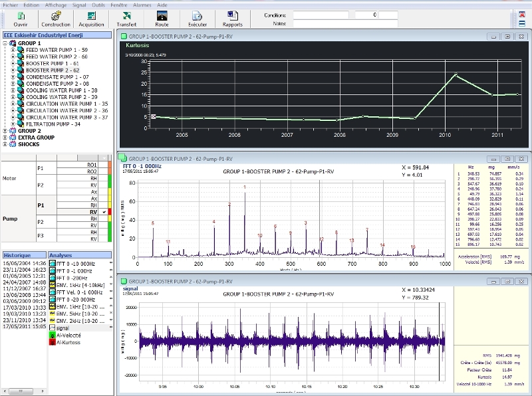Launch the Acquisition tool
The image size is (532, 396).
[x=92, y=17]
